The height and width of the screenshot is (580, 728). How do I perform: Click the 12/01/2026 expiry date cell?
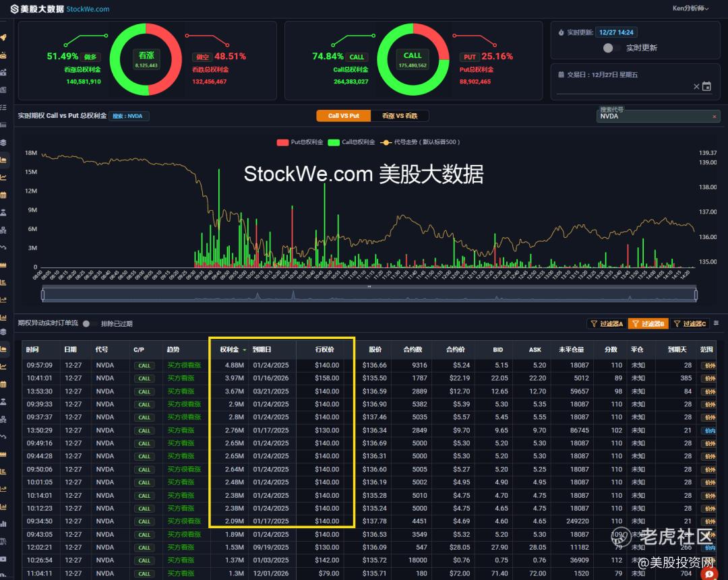coord(271,573)
